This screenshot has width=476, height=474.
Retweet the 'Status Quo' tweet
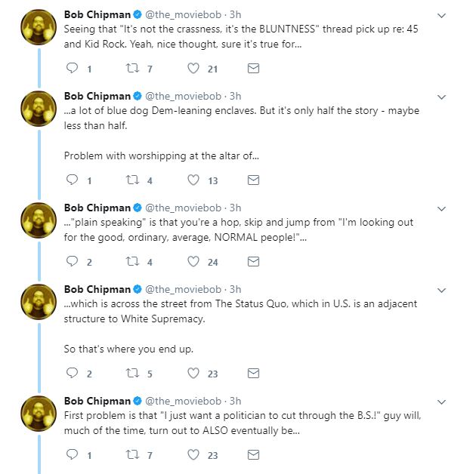click(132, 373)
